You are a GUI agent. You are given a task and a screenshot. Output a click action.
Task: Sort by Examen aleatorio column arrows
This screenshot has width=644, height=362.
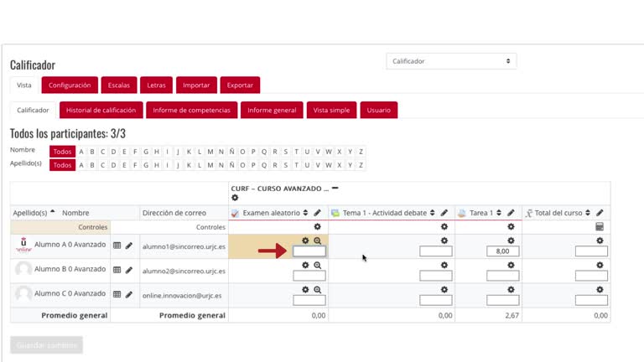click(x=305, y=213)
